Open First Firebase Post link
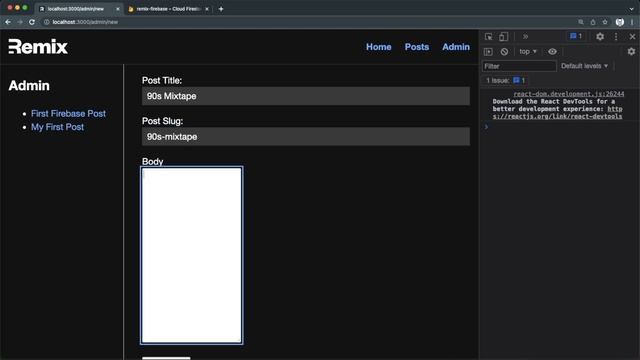 tap(68, 113)
